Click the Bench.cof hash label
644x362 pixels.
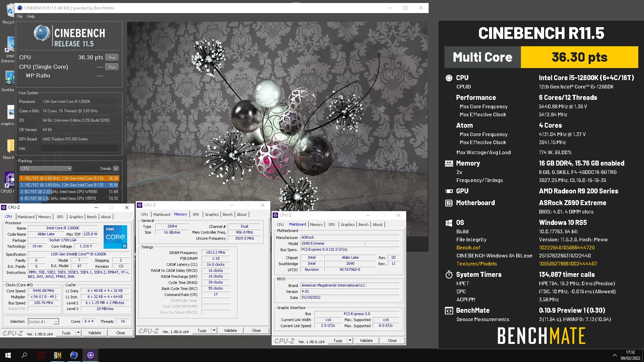(468, 248)
